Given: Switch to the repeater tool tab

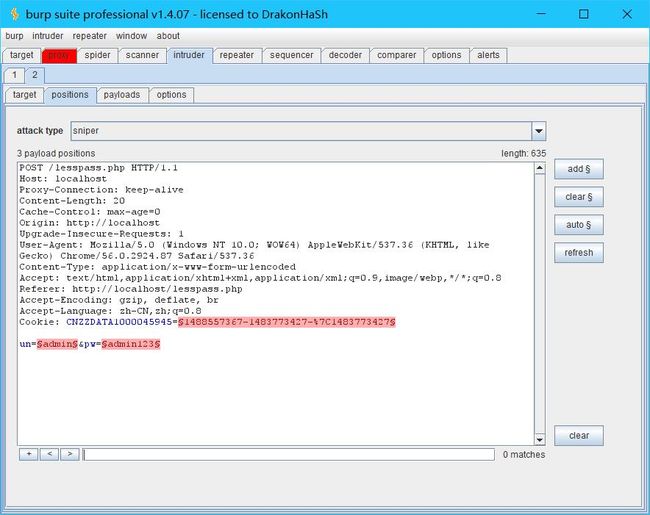Looking at the screenshot, I should pos(237,55).
